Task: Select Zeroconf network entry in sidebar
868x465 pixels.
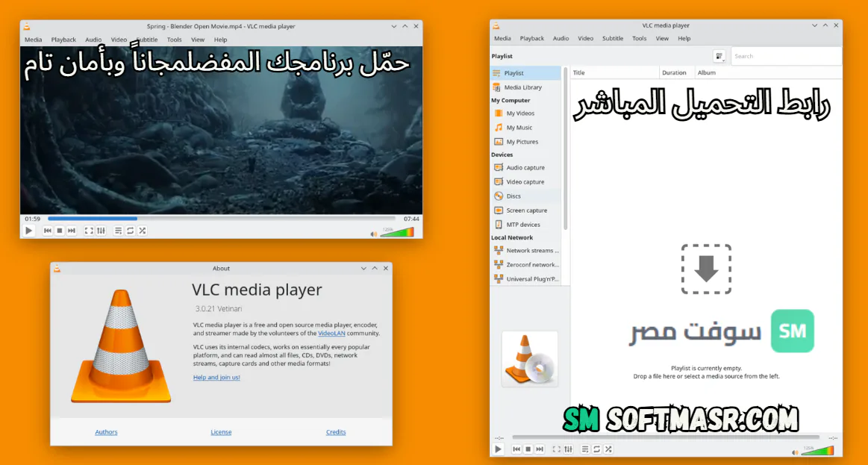Action: [525, 265]
